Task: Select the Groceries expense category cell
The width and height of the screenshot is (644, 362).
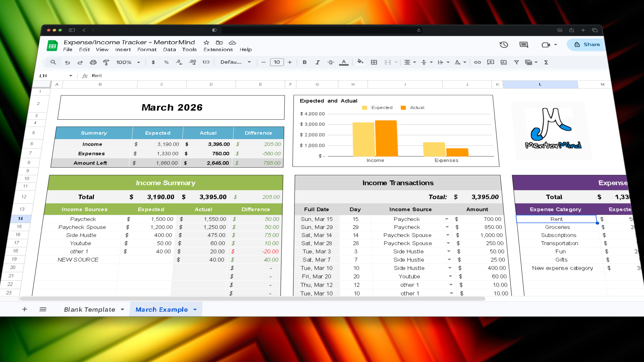Action: [x=557, y=227]
